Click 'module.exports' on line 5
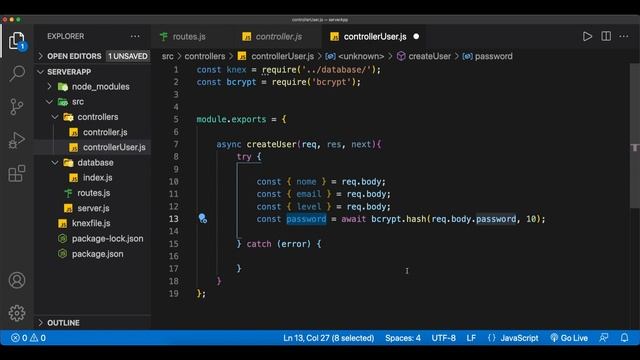 (231, 119)
